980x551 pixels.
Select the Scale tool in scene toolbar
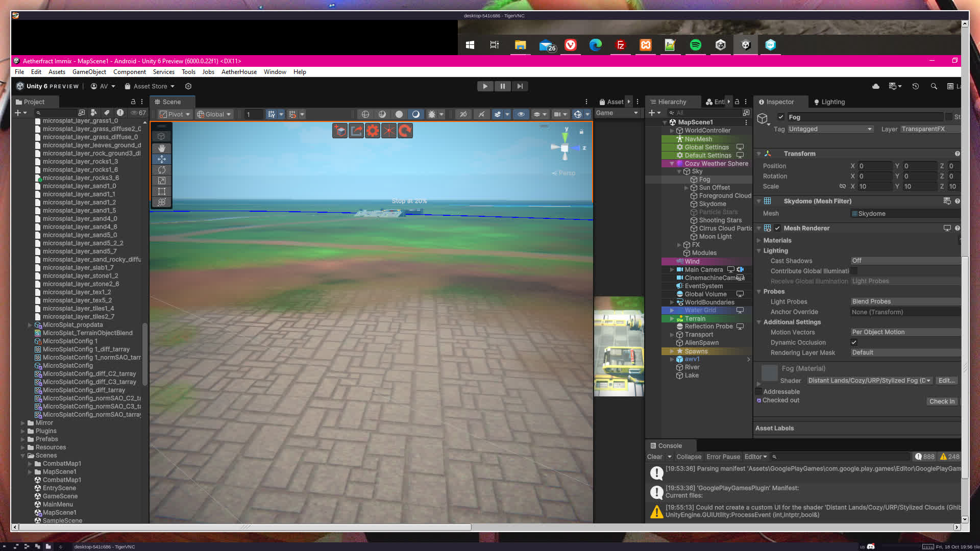coord(161,181)
